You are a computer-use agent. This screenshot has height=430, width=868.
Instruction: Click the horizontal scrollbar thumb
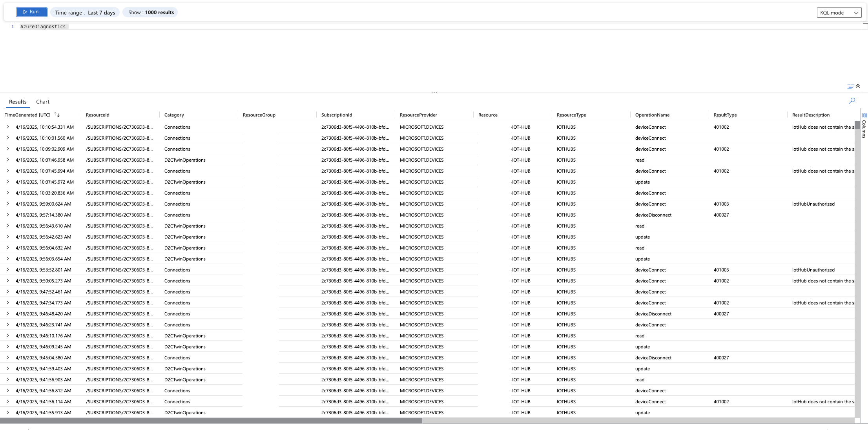pos(211,421)
